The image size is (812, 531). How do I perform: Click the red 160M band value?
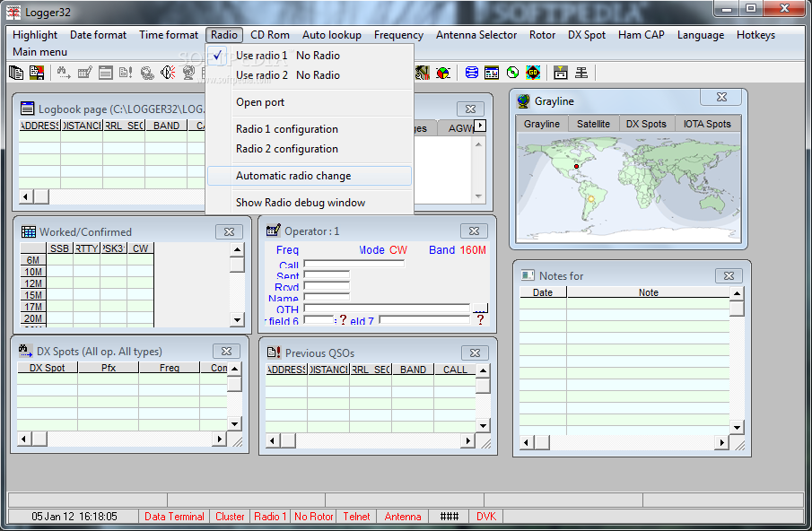point(472,250)
